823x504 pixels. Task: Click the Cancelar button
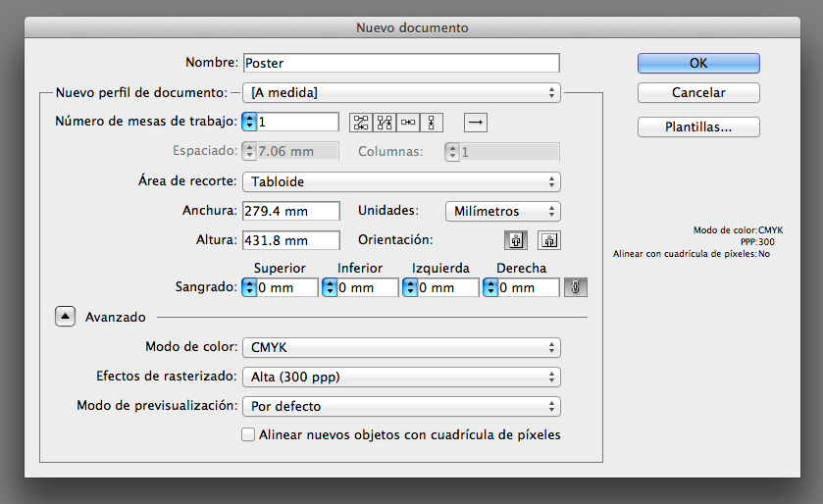click(x=698, y=93)
